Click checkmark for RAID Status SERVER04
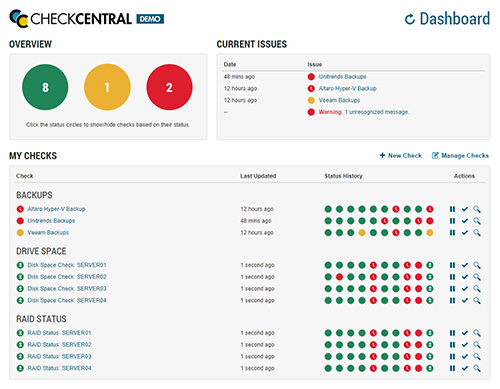The image size is (500, 389). point(465,368)
